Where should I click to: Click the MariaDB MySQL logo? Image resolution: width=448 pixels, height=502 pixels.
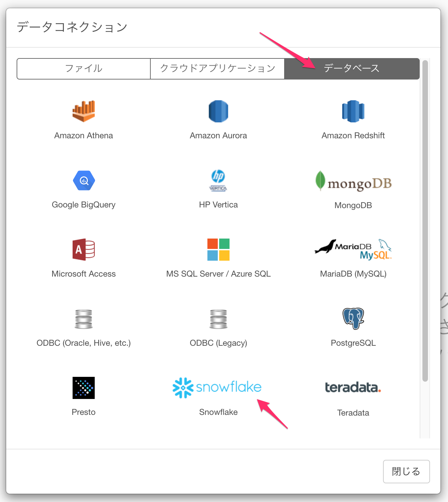click(353, 250)
